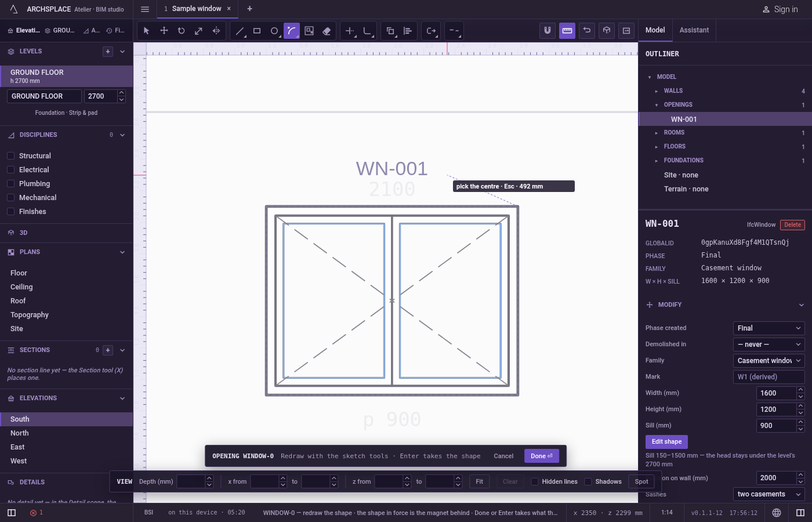Viewport: 812px width, 522px height.
Task: Select WN-001 in the outliner
Action: pyautogui.click(x=725, y=119)
